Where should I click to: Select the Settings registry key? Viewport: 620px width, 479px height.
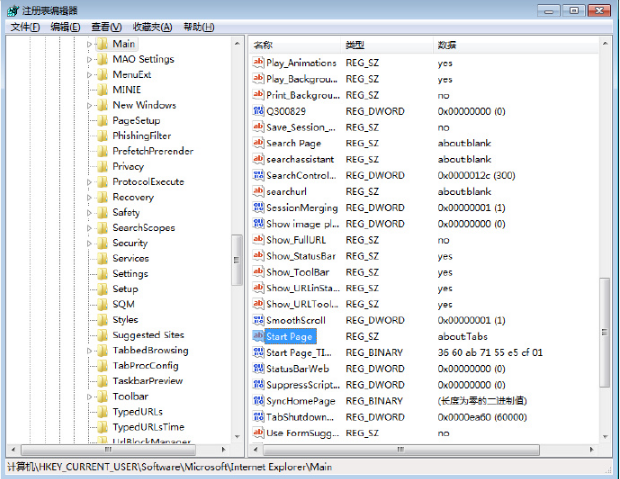point(130,274)
